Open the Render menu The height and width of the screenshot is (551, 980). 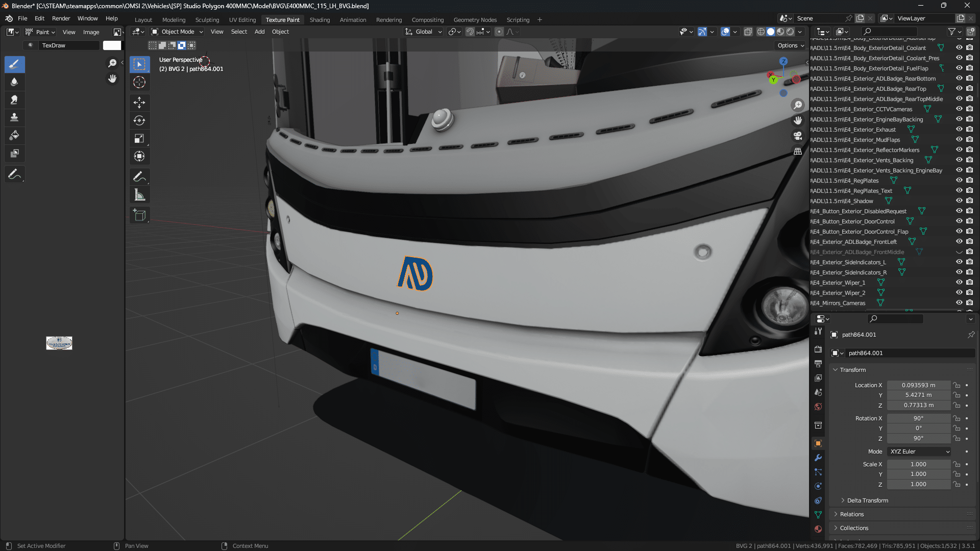tap(61, 18)
